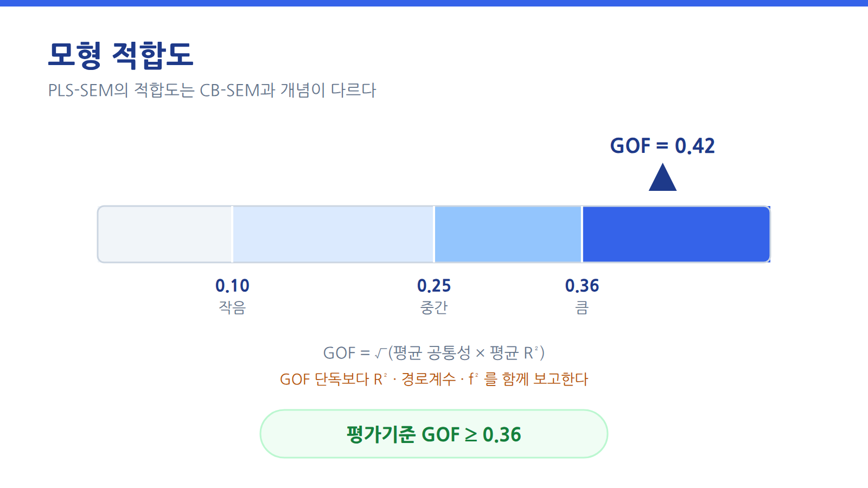Select the 중간 caption under 0.25
The height and width of the screenshot is (488, 868).
pos(434,307)
